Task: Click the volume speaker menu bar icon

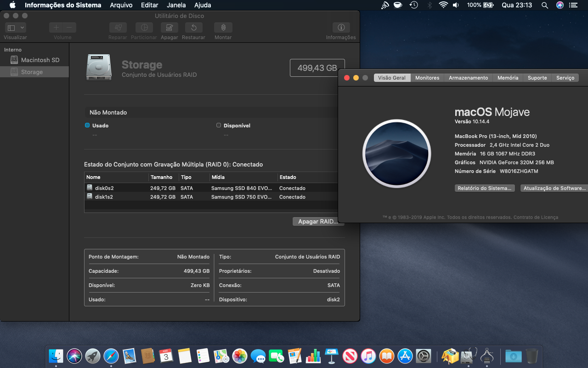Action: pos(456,5)
